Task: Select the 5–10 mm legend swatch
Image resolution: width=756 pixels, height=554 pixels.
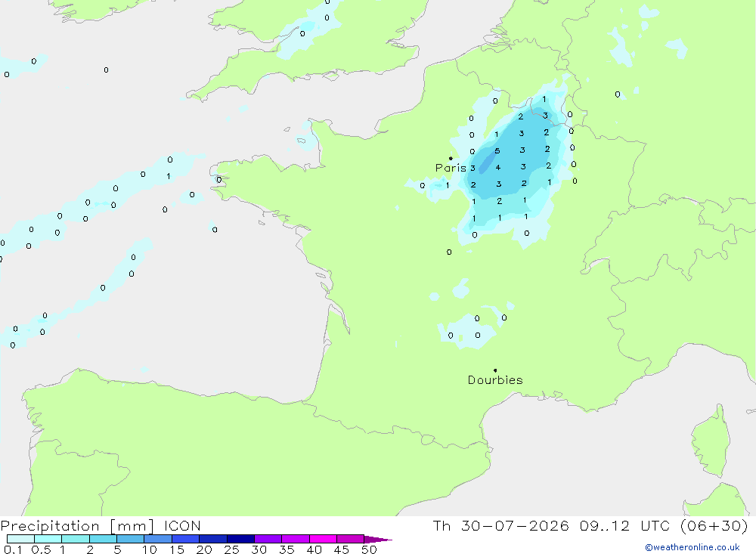Action: coord(131,539)
